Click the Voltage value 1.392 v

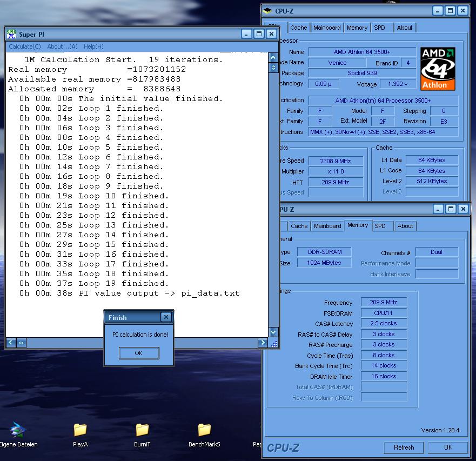[398, 84]
